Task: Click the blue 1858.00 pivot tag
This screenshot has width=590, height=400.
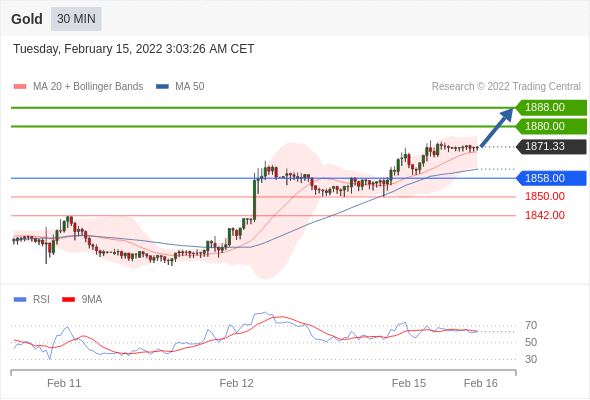Action: pos(551,178)
